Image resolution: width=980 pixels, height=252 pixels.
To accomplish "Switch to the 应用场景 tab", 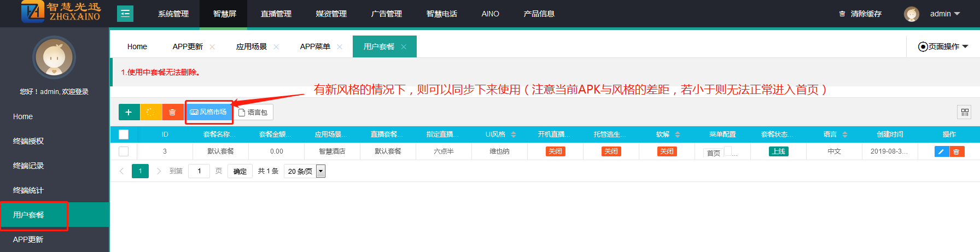I will click(251, 46).
